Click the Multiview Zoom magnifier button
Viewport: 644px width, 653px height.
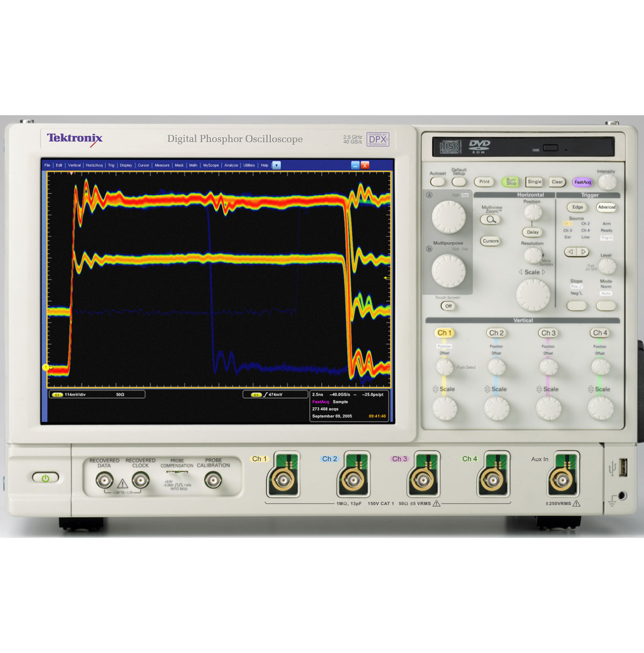click(491, 220)
